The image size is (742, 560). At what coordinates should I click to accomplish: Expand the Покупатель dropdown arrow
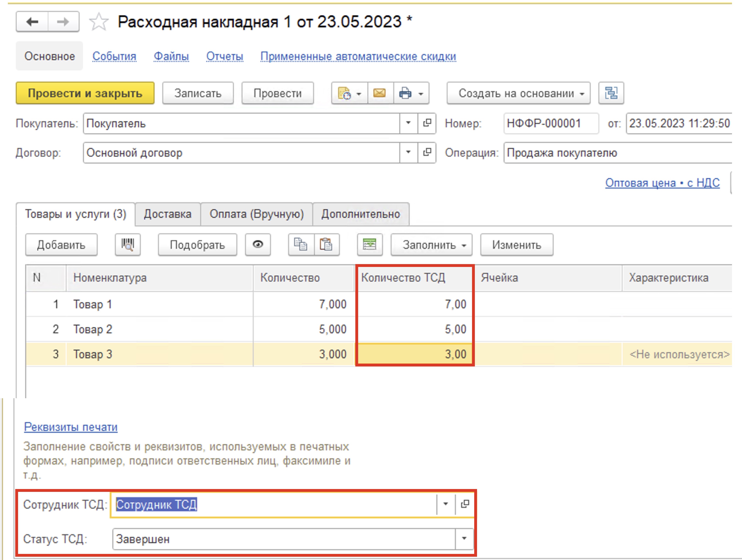(x=409, y=123)
